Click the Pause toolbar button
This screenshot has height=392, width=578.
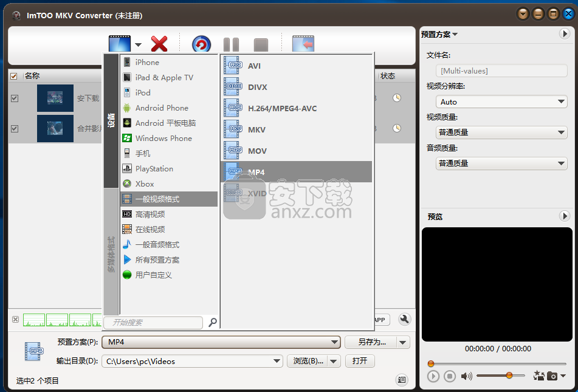[x=231, y=45]
